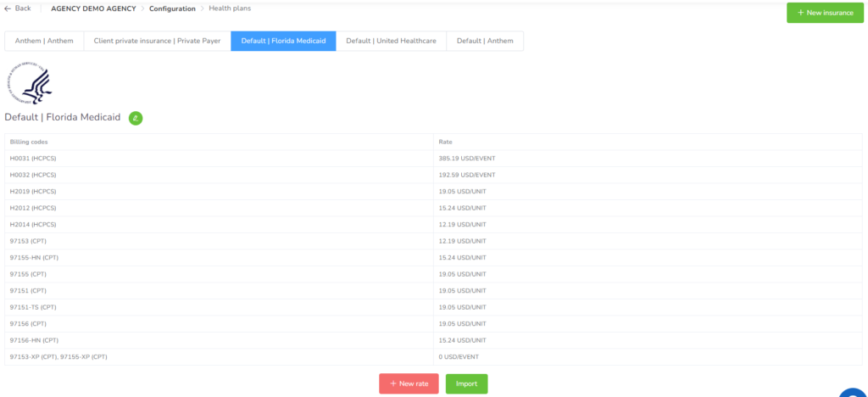
Task: Click the 385.19 USD/EVENT rate
Action: coord(467,159)
